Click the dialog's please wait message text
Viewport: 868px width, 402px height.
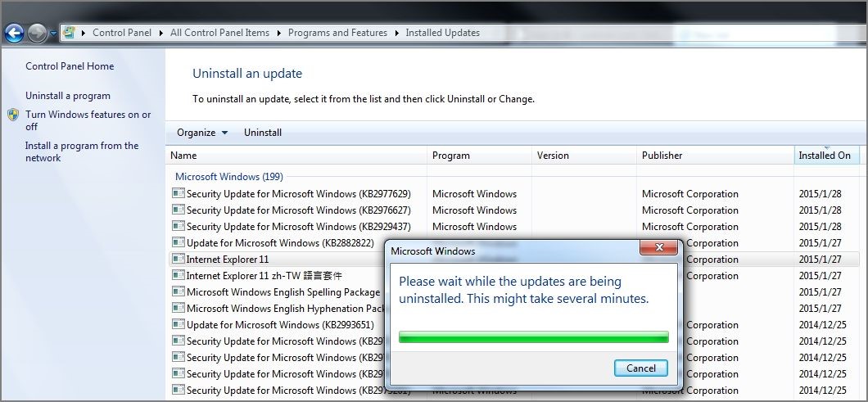coord(524,290)
